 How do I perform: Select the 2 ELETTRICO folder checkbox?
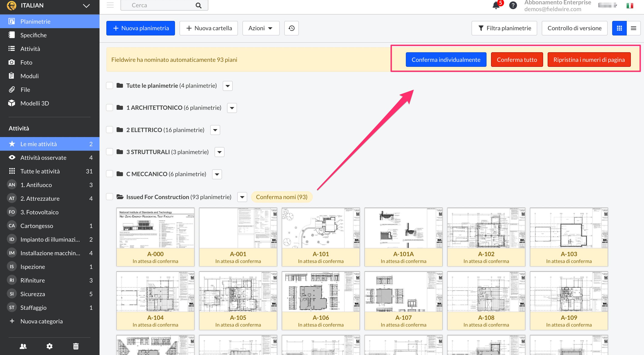click(x=110, y=130)
